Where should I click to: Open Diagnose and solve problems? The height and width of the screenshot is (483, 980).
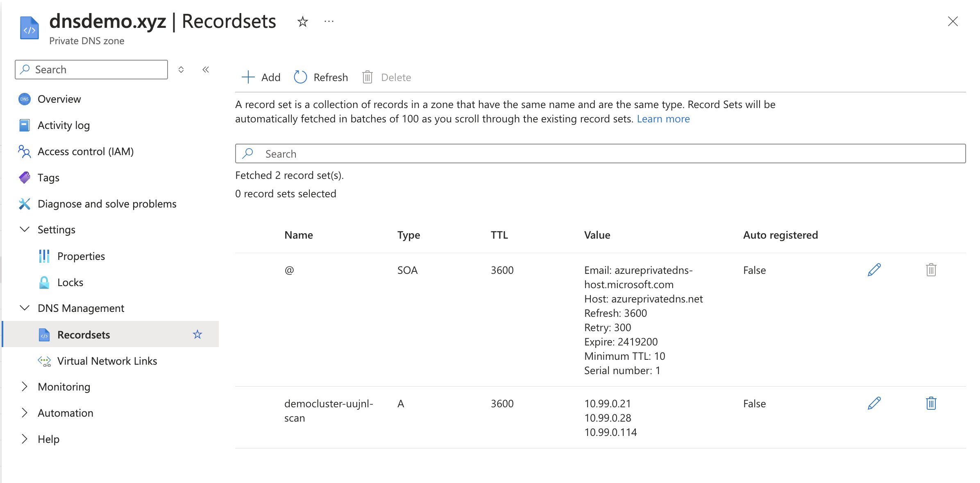coord(107,203)
